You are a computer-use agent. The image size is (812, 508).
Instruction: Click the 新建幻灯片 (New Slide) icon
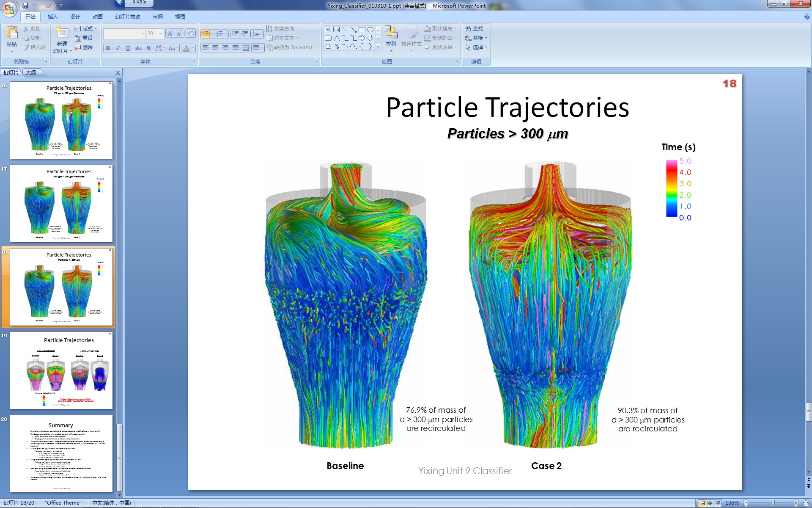click(62, 33)
